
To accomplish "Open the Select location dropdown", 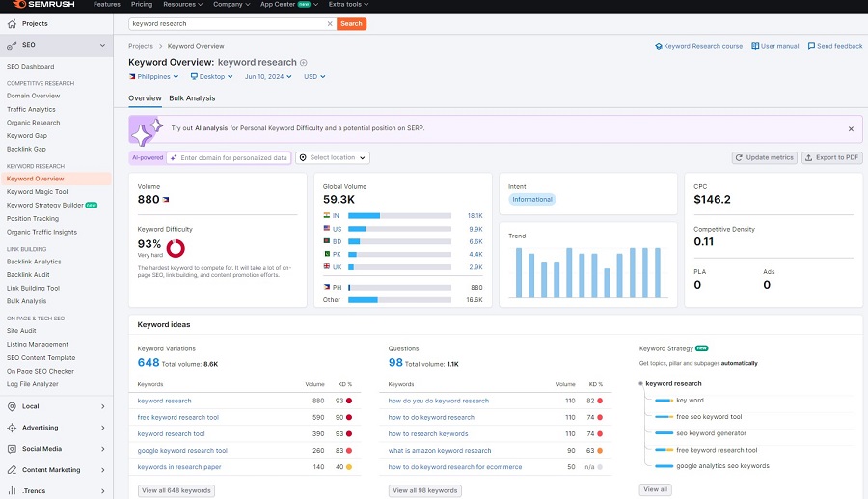I will point(333,158).
